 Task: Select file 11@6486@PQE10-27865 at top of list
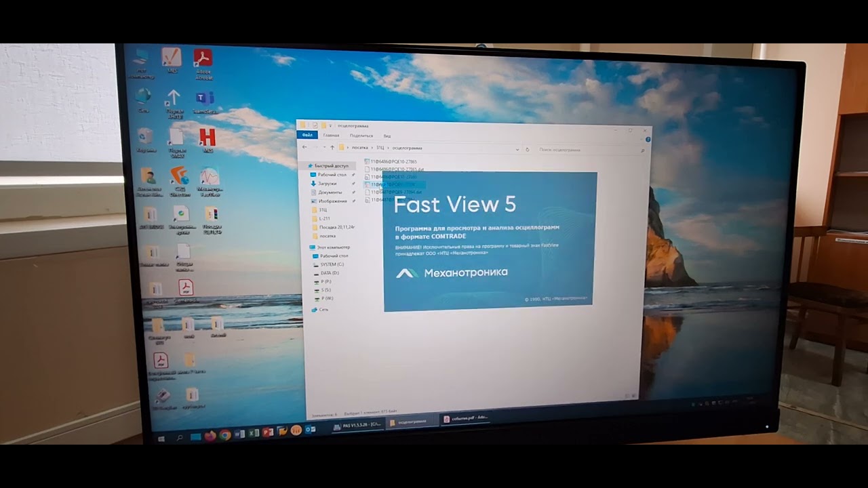pos(391,161)
